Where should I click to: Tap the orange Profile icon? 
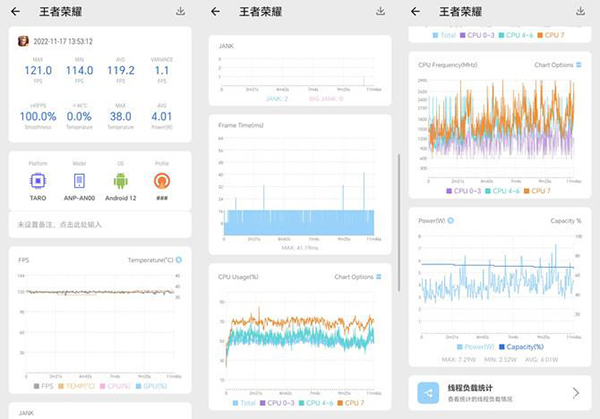tap(162, 181)
